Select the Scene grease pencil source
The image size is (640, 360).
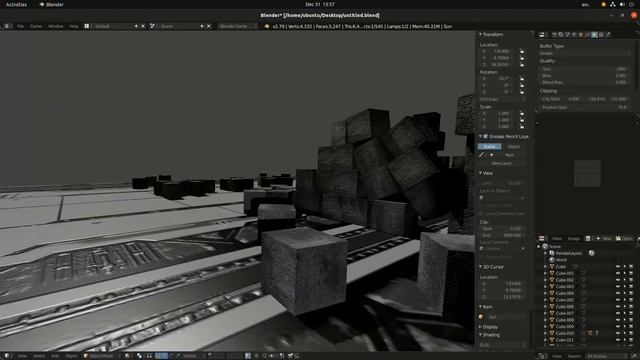click(489, 147)
